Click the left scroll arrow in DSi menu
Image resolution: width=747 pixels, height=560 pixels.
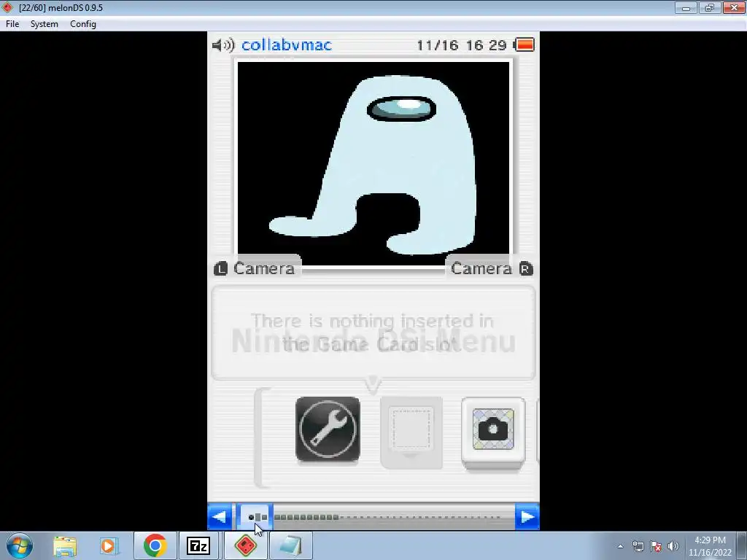pos(220,517)
